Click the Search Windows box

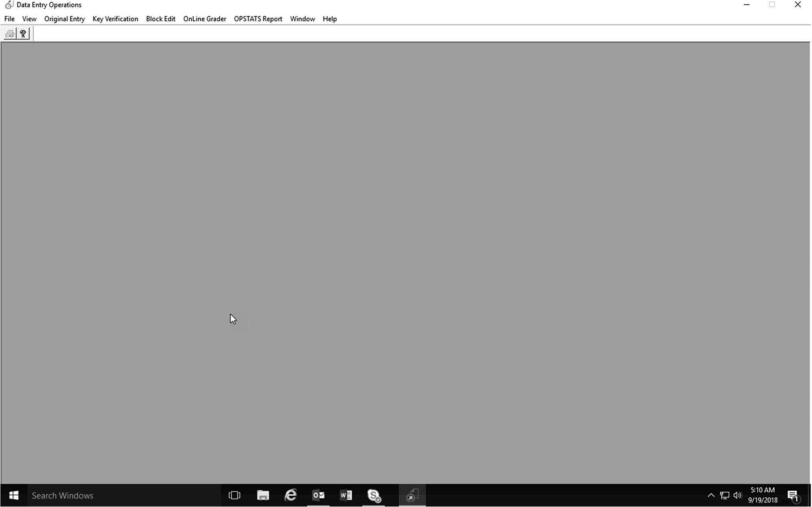tap(120, 495)
